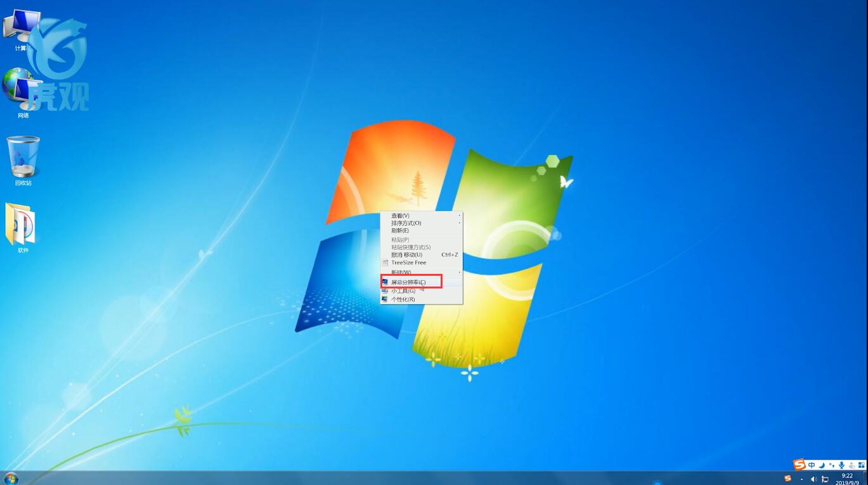The image size is (868, 485).
Task: Choose 刷新(E) in the context menu
Action: (x=421, y=231)
